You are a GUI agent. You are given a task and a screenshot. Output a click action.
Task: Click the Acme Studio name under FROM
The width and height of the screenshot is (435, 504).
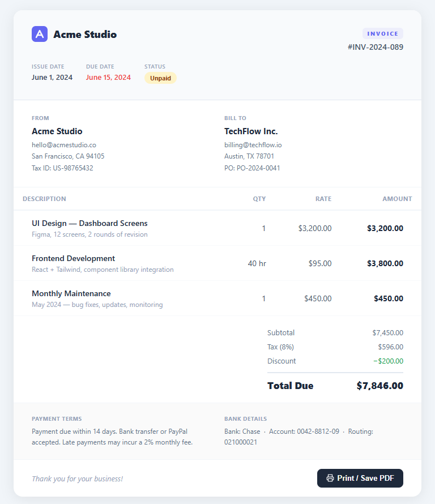coord(57,131)
